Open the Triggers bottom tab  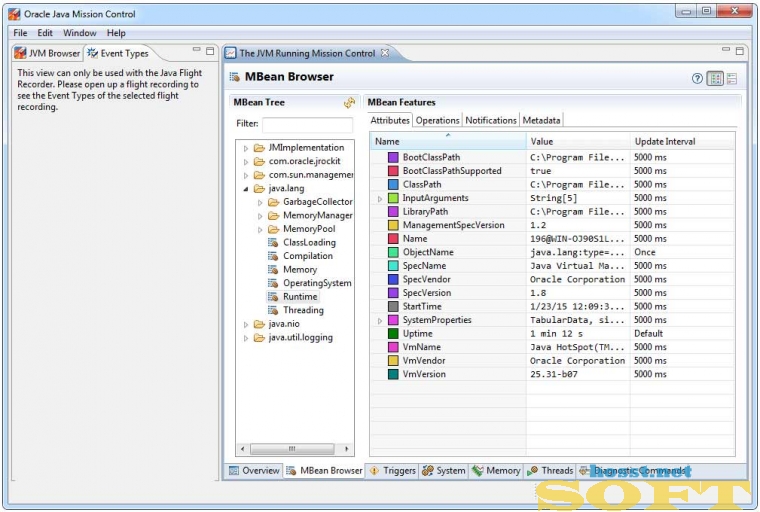tap(393, 470)
